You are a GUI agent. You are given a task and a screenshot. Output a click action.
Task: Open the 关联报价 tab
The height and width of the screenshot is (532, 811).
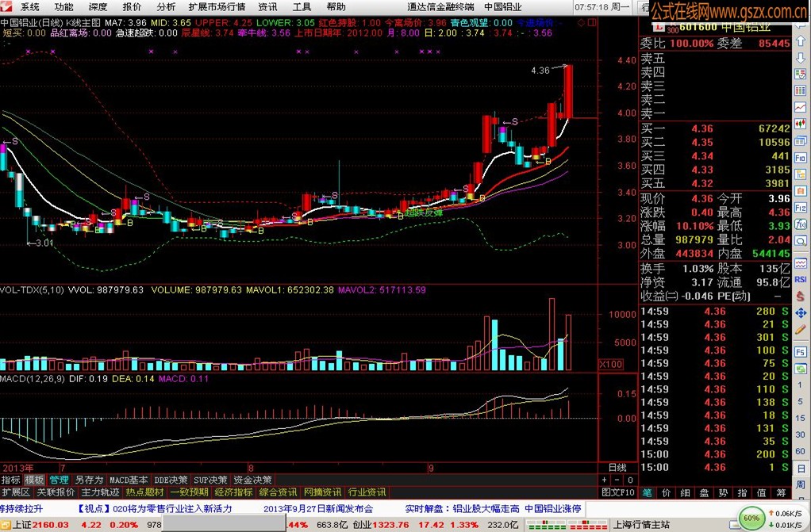click(x=56, y=492)
